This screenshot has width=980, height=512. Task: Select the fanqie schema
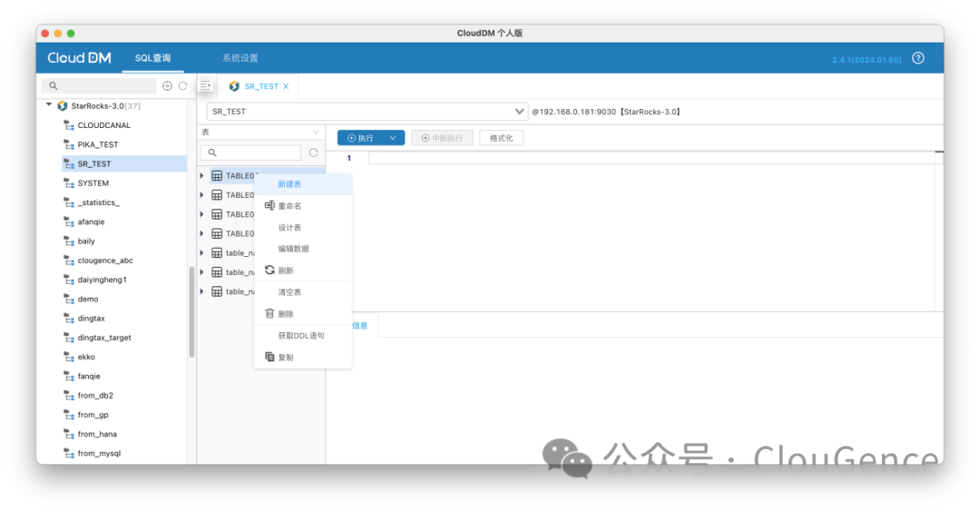pos(89,377)
